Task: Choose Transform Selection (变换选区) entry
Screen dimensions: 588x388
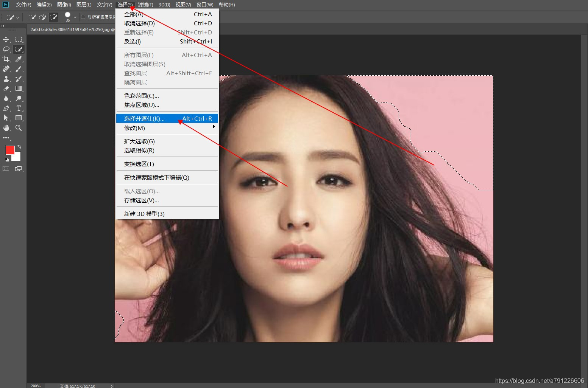Action: tap(167, 164)
